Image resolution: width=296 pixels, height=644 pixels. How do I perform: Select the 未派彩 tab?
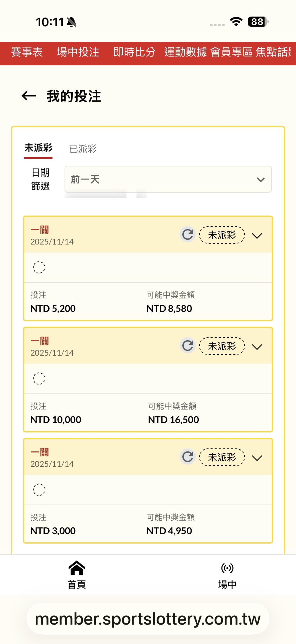click(x=38, y=148)
